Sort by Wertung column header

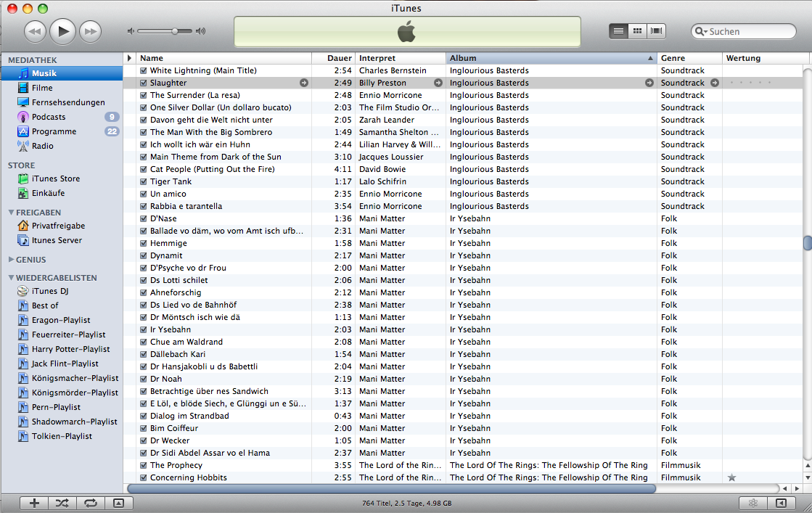762,58
